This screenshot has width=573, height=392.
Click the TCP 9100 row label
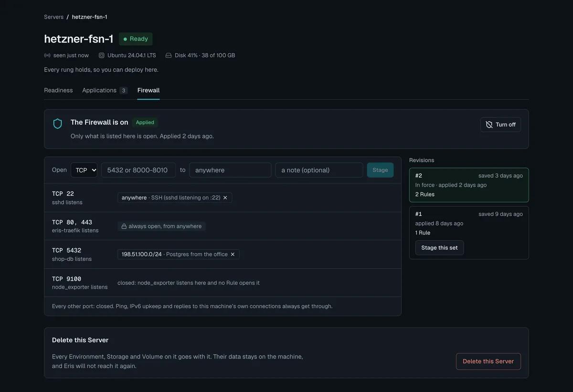click(x=67, y=279)
